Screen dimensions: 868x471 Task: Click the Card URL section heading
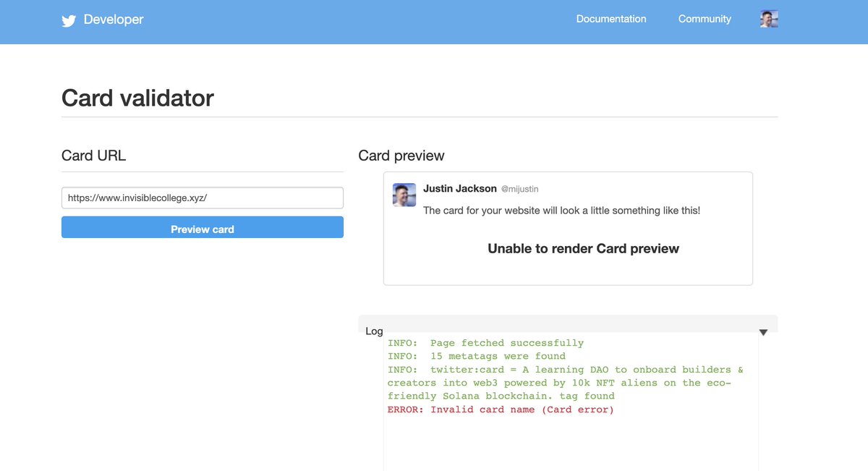click(94, 156)
